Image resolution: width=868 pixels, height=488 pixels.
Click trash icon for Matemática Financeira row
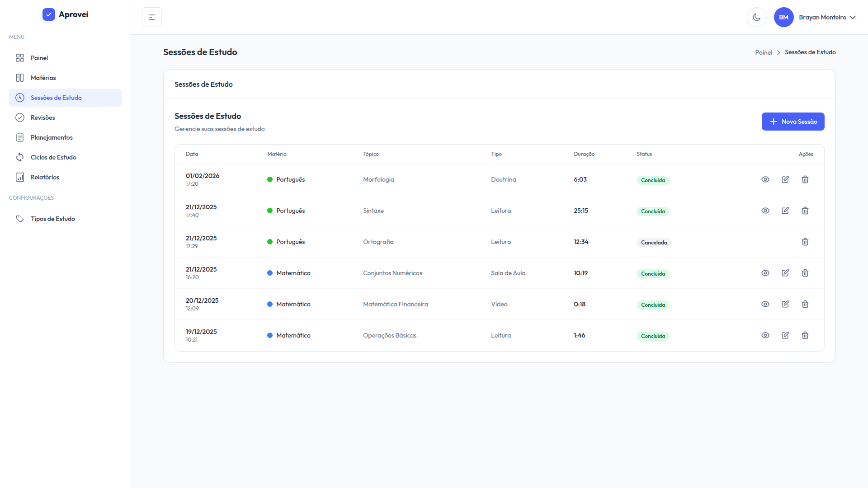pyautogui.click(x=805, y=304)
